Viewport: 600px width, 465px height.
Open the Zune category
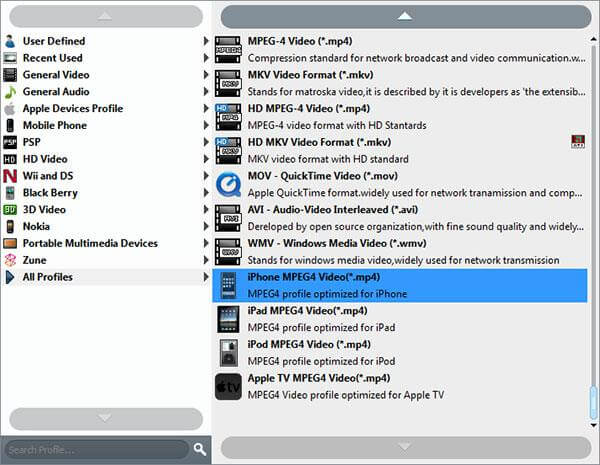[106, 260]
